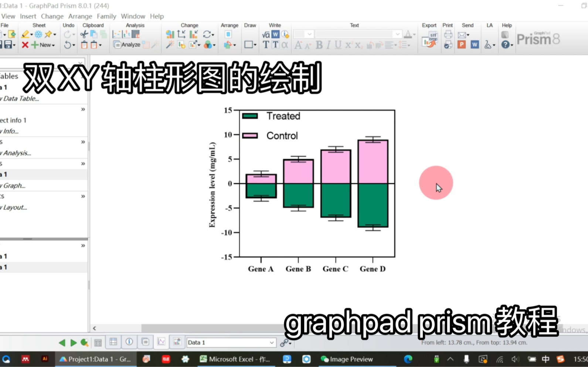Viewport: 588px width, 367px height.
Task: Click the green Treated legend swatch
Action: click(250, 116)
